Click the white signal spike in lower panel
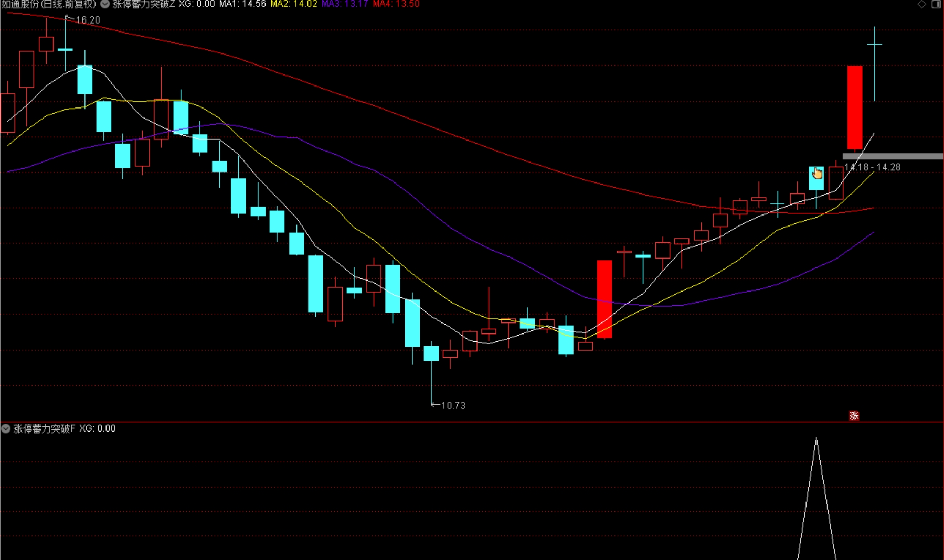The height and width of the screenshot is (560, 944). pos(816,498)
